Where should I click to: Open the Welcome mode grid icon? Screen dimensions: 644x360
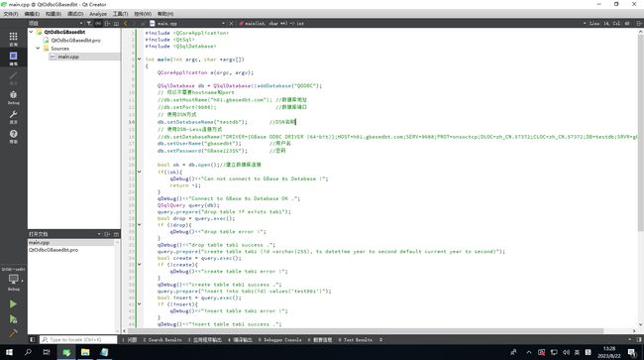[x=13, y=39]
